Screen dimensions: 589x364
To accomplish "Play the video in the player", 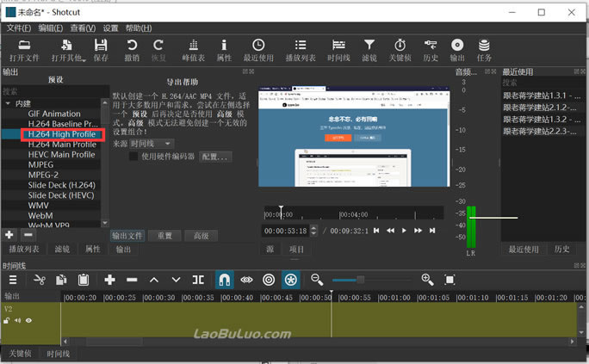I will point(404,231).
